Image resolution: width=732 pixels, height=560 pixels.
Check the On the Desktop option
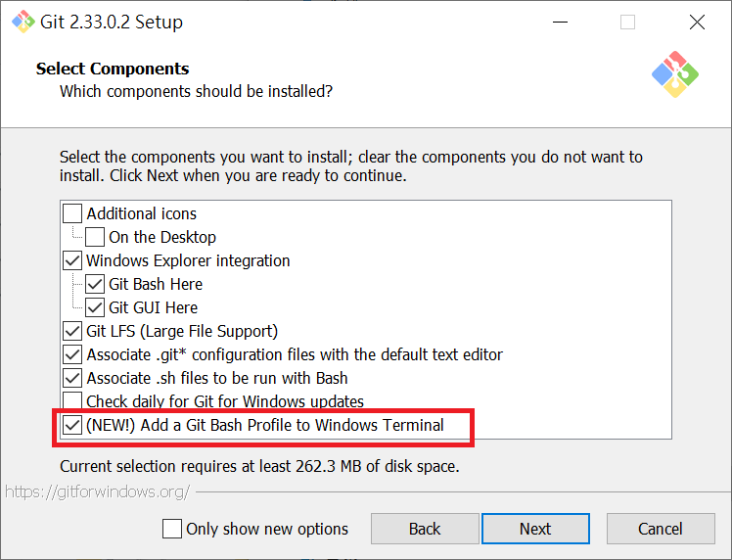pos(95,237)
